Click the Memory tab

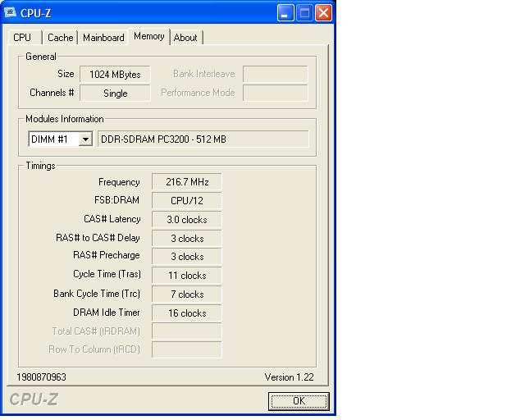(x=148, y=37)
